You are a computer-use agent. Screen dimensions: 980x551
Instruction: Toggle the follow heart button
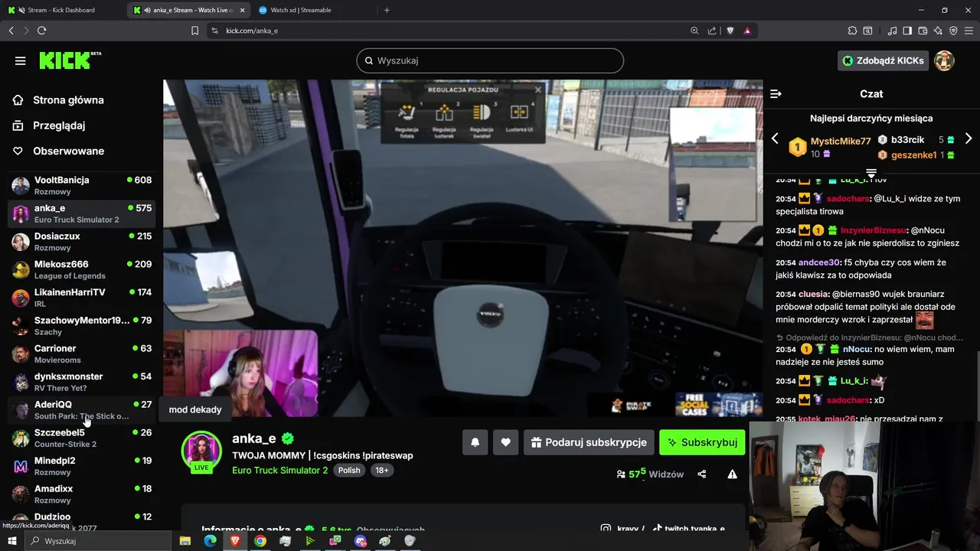click(506, 442)
